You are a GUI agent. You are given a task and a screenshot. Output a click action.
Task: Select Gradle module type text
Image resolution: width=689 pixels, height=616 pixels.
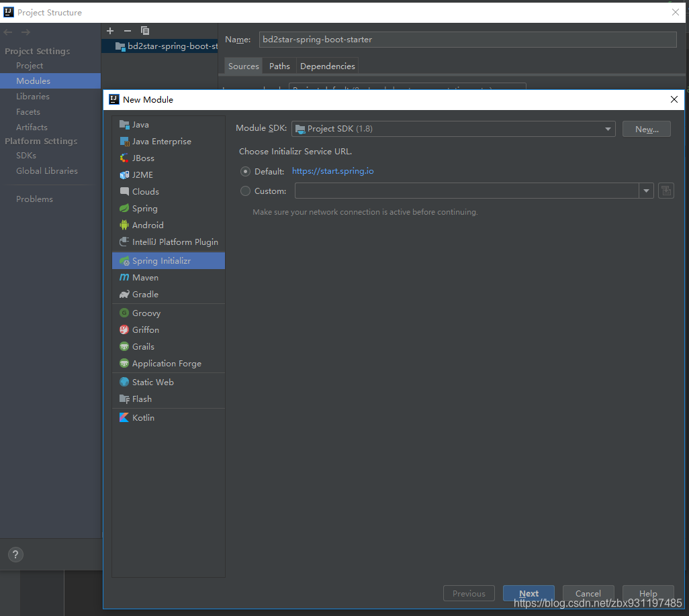(146, 294)
